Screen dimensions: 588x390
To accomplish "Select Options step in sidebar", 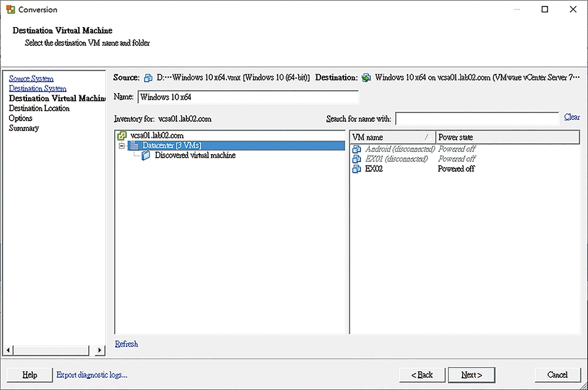I will click(x=21, y=118).
